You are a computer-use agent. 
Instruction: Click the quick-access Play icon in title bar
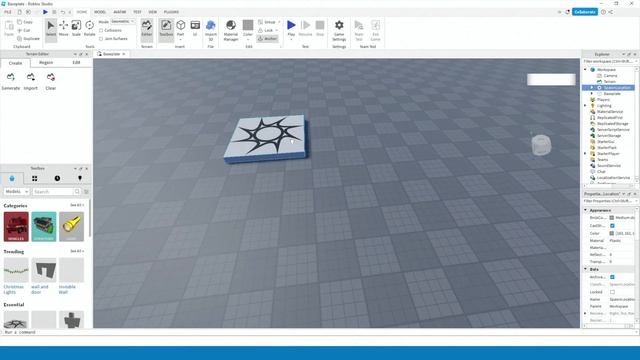45,12
